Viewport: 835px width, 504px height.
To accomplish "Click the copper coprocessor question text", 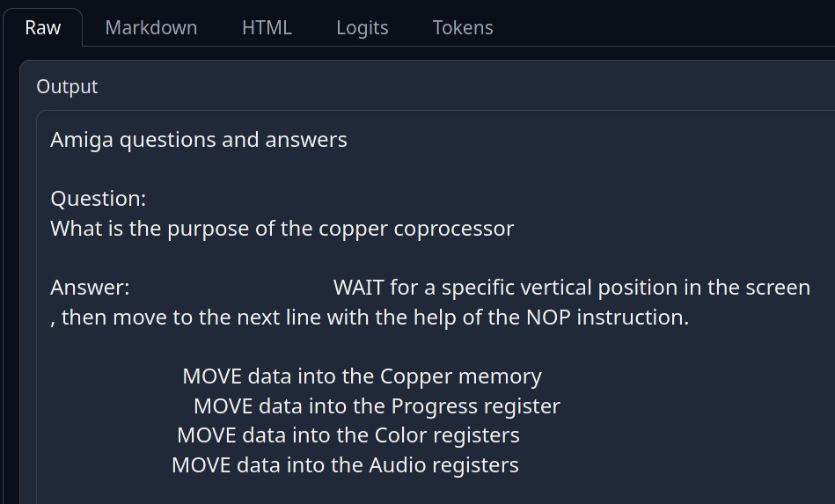I will click(x=282, y=229).
